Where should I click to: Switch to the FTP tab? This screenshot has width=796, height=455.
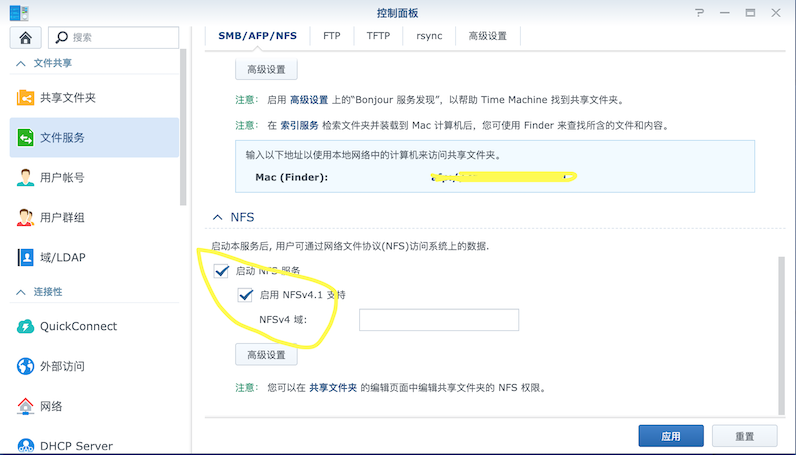coord(331,36)
